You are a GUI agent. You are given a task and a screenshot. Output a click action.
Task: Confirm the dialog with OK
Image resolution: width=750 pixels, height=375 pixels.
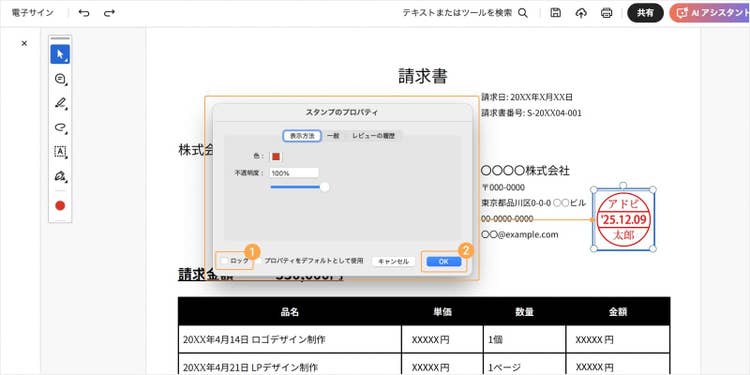click(444, 262)
